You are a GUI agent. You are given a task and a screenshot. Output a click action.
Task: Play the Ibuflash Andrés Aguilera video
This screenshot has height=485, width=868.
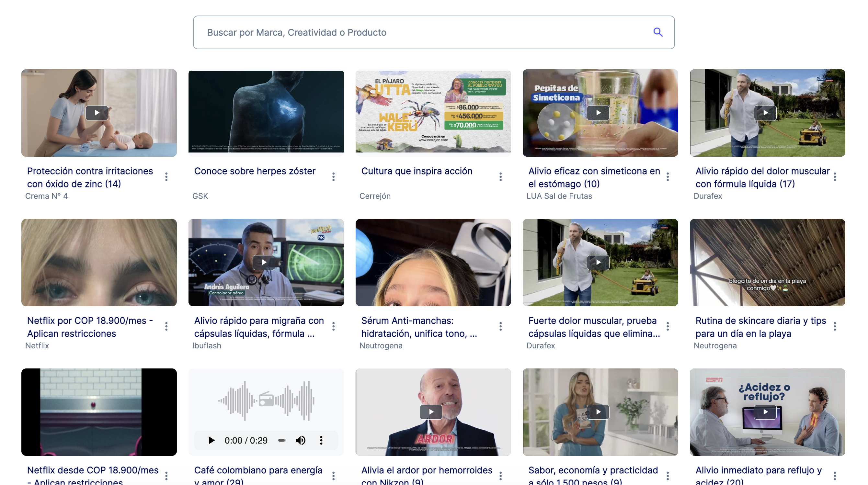(264, 262)
